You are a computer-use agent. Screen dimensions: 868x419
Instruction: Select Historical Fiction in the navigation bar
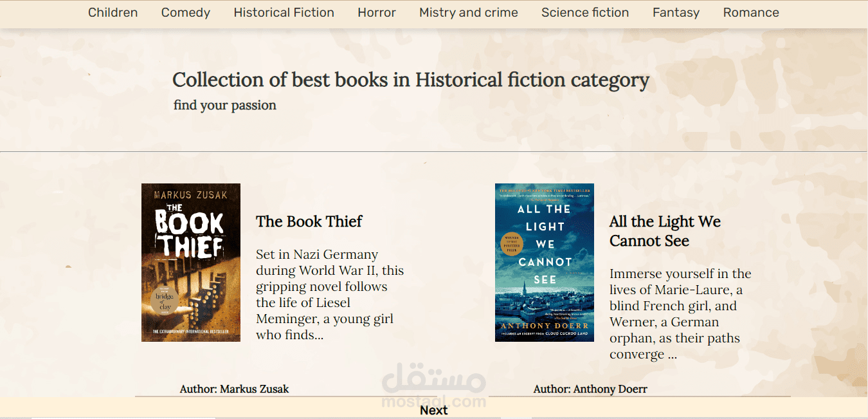284,12
